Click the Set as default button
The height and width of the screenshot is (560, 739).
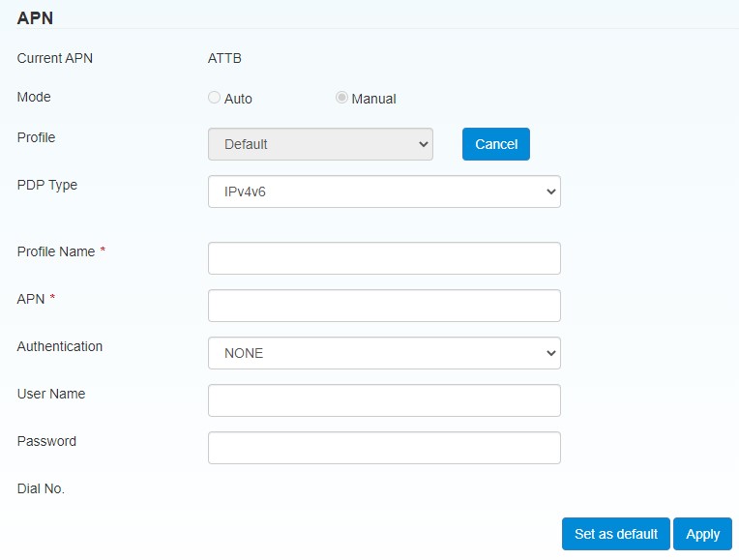click(x=615, y=534)
